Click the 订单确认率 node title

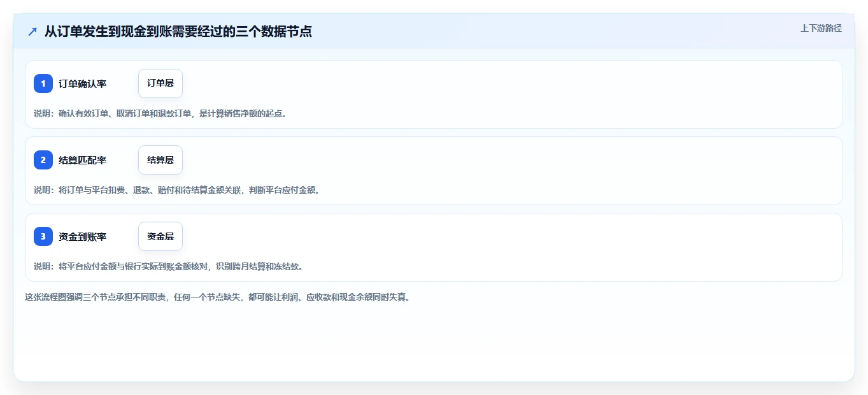(83, 83)
